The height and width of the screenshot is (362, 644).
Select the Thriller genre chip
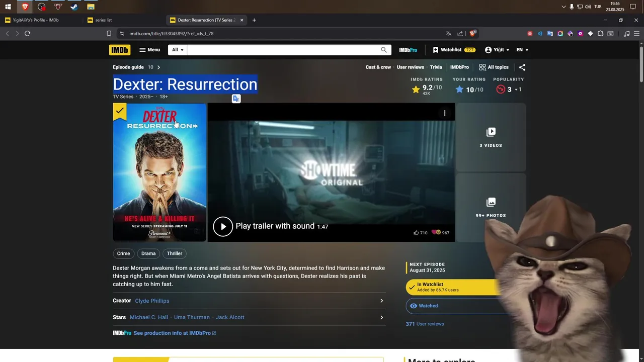coord(175,253)
